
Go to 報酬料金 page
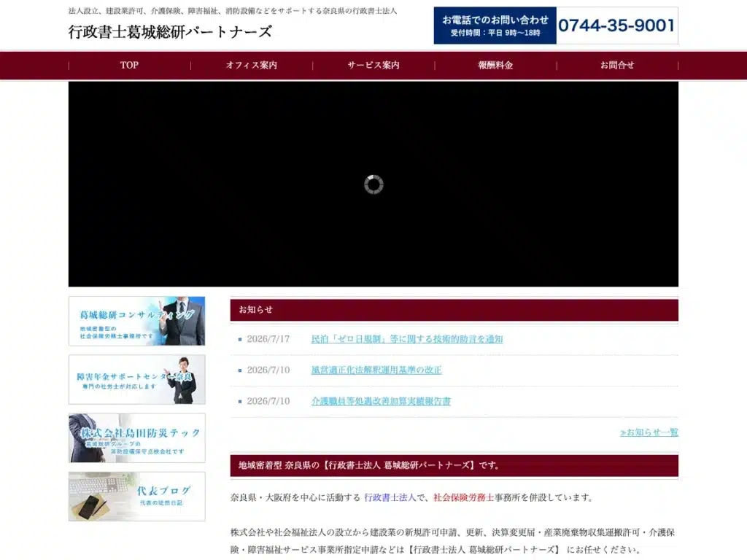click(x=495, y=65)
